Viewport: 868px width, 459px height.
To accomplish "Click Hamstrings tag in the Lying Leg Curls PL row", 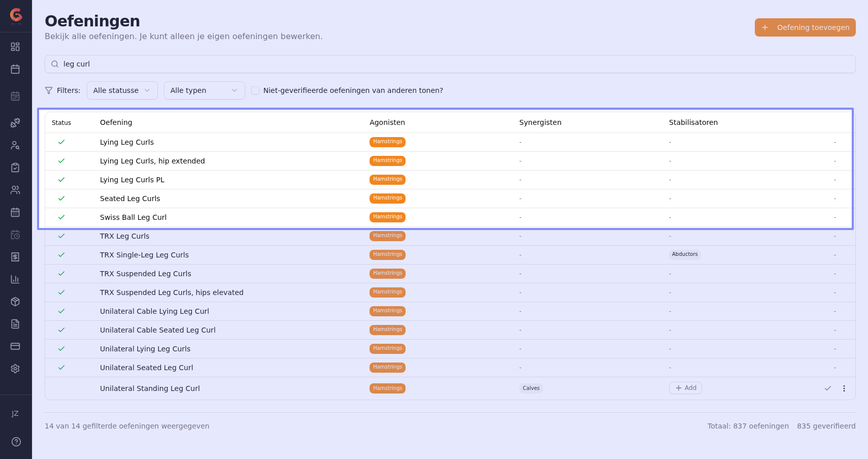I will tap(387, 179).
